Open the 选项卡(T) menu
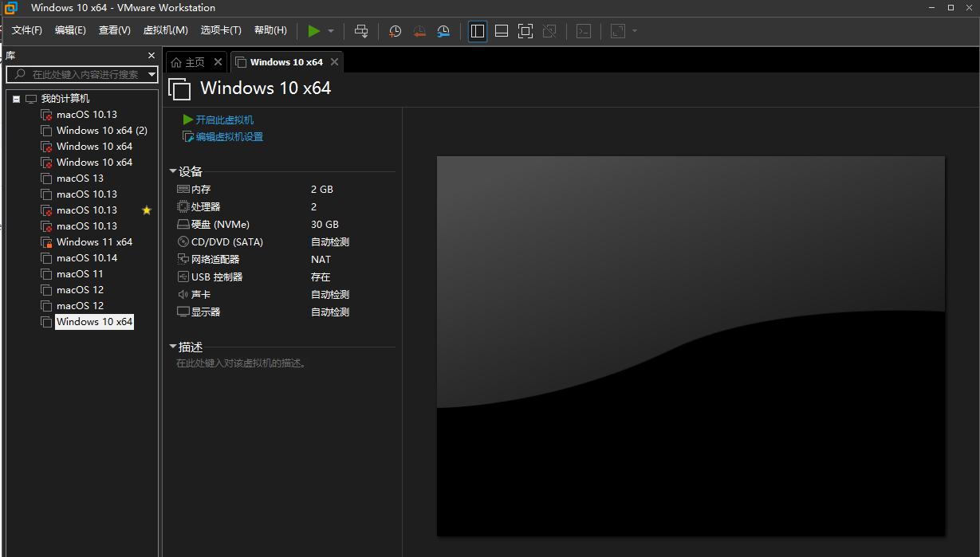The height and width of the screenshot is (557, 980). (221, 30)
